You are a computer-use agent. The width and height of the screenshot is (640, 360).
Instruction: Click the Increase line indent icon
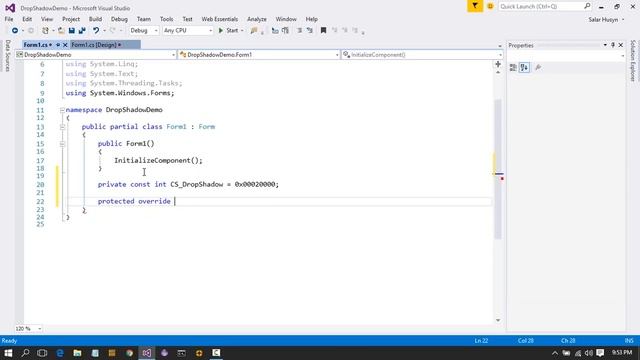[310, 31]
